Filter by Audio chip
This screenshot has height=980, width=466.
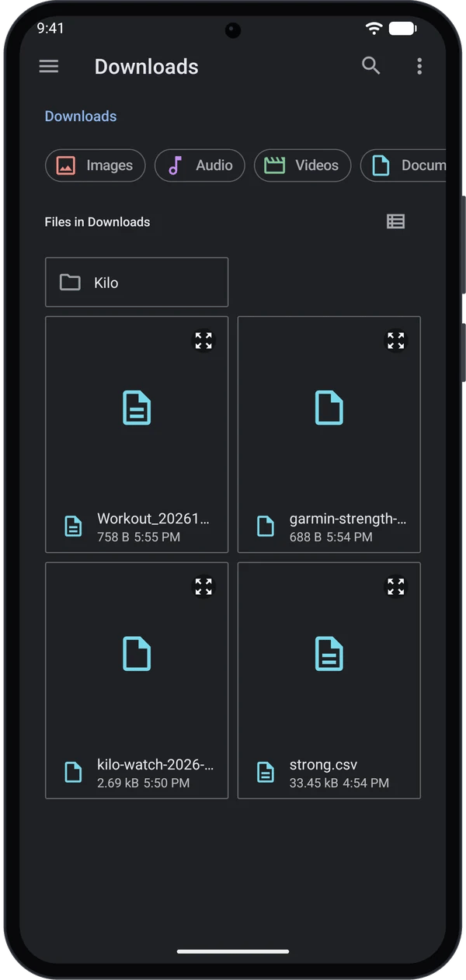pyautogui.click(x=200, y=165)
